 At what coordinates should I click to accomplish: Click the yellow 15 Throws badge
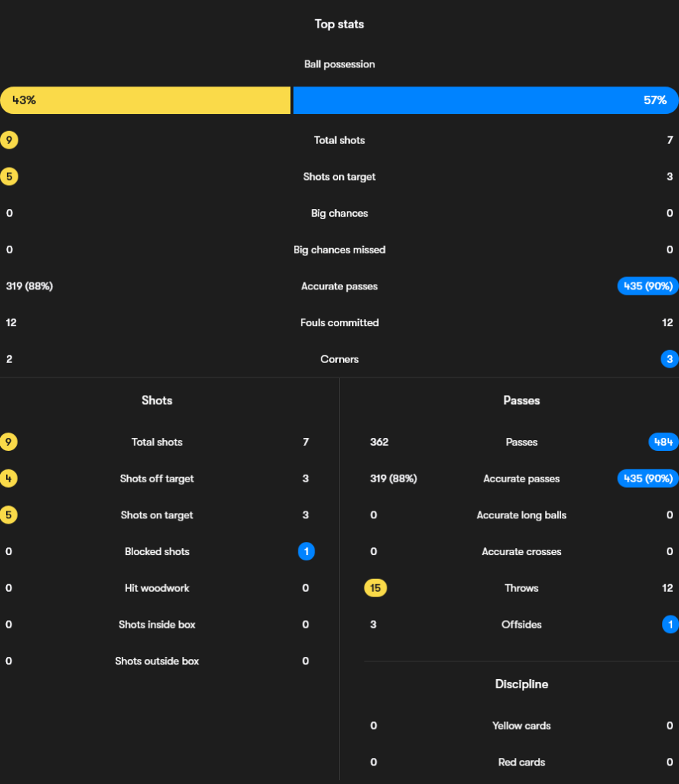[x=375, y=588]
